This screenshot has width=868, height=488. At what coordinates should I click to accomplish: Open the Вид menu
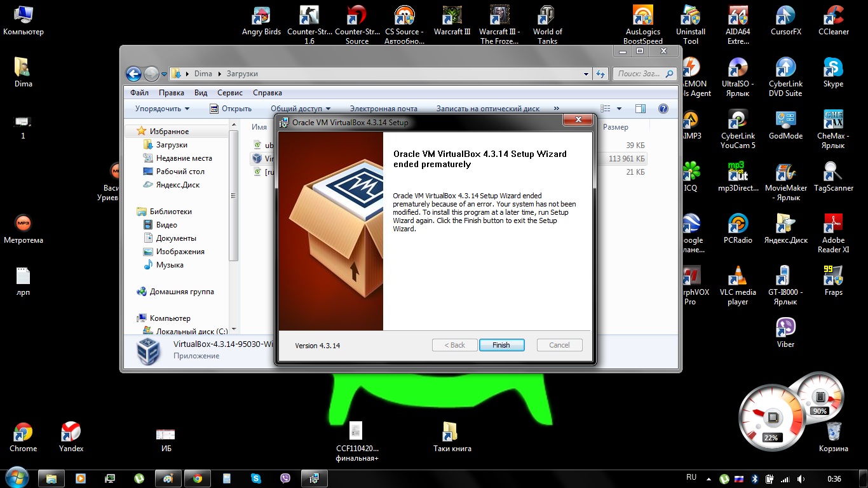coord(201,93)
